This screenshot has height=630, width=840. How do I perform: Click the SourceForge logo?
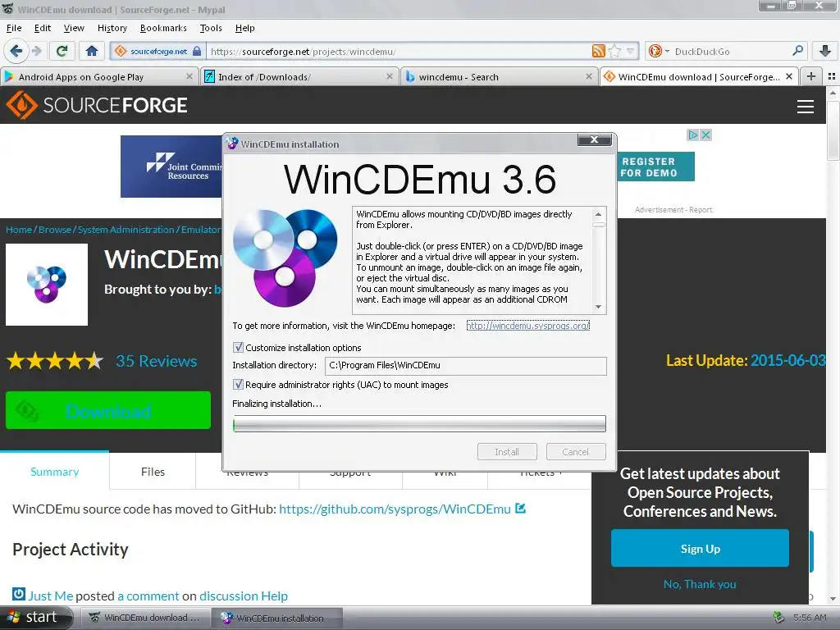(x=97, y=105)
